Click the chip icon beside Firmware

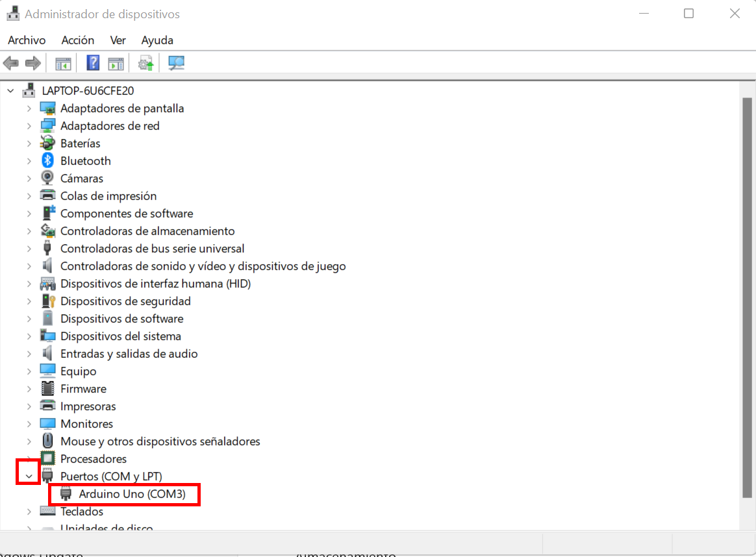[47, 388]
